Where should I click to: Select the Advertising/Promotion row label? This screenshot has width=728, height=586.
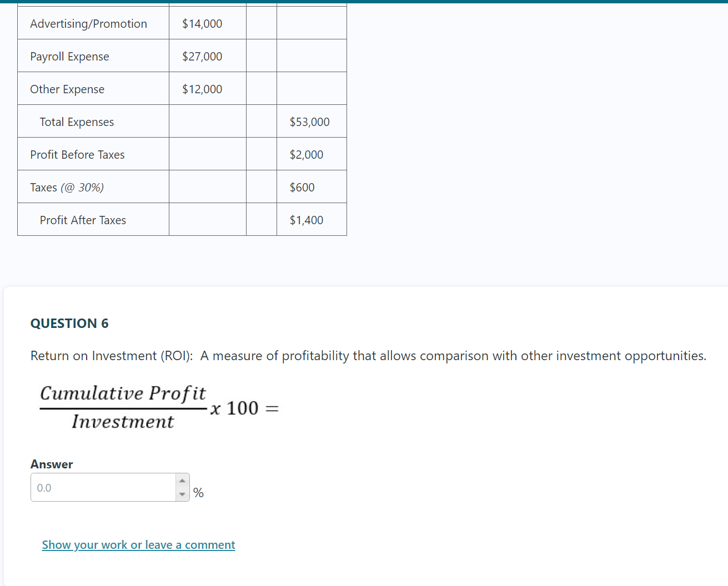click(89, 23)
